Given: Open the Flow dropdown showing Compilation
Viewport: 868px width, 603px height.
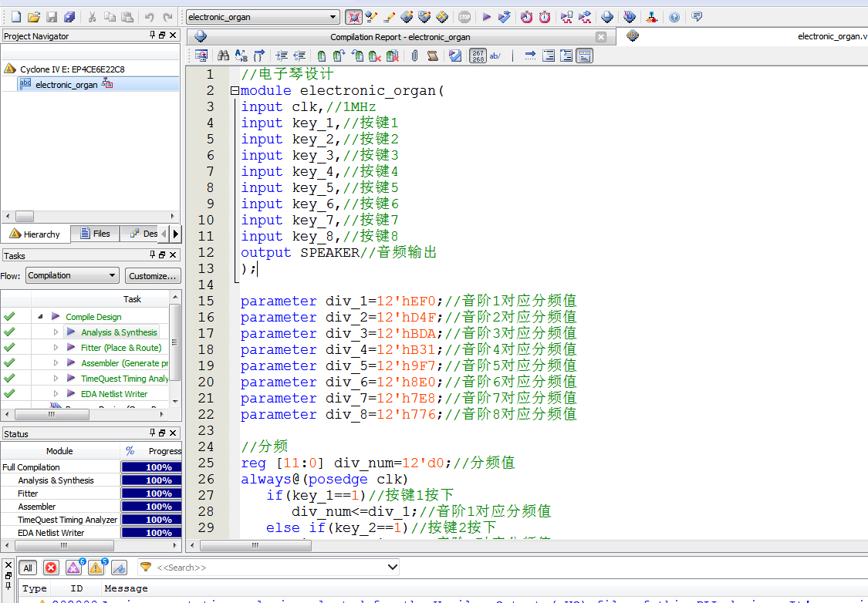Looking at the screenshot, I should 72,275.
